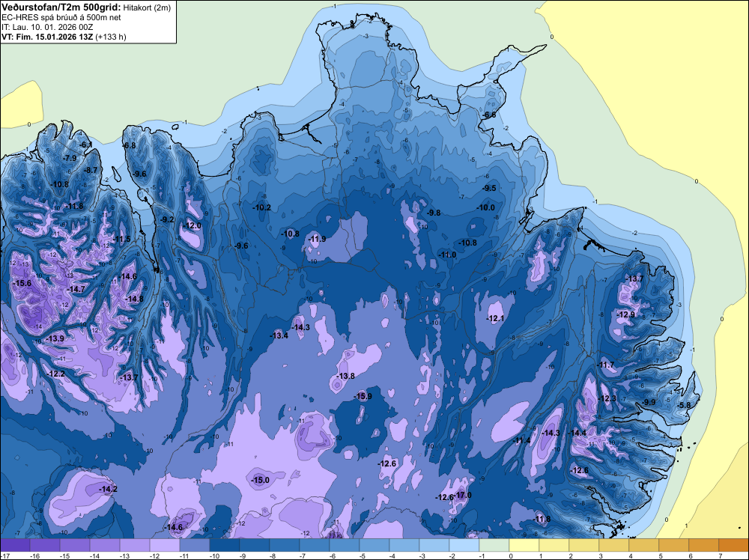Click the -9.5 temperature value
749x560 pixels.
490,188
